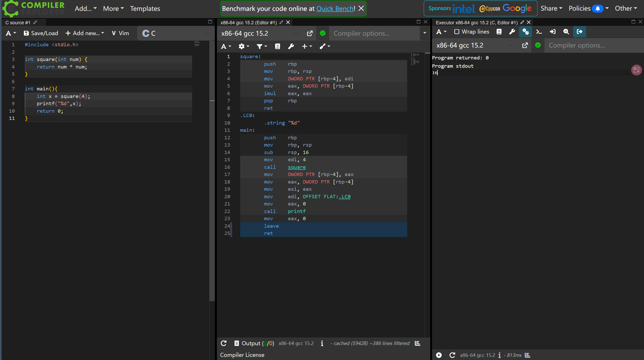The width and height of the screenshot is (644, 360).
Task: Open the More menu in top bar
Action: [113, 9]
